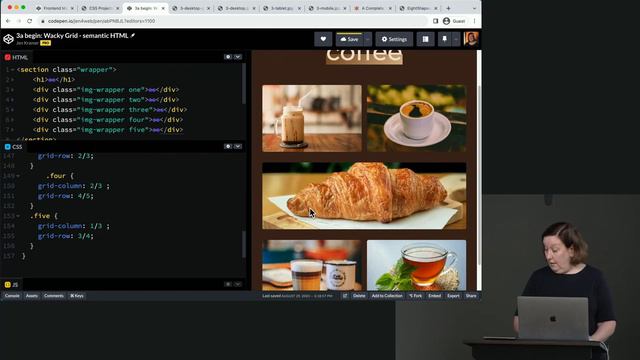This screenshot has height=360, width=640.
Task: Collapse the section wrapper fold arrow line 1
Action: click(13, 70)
